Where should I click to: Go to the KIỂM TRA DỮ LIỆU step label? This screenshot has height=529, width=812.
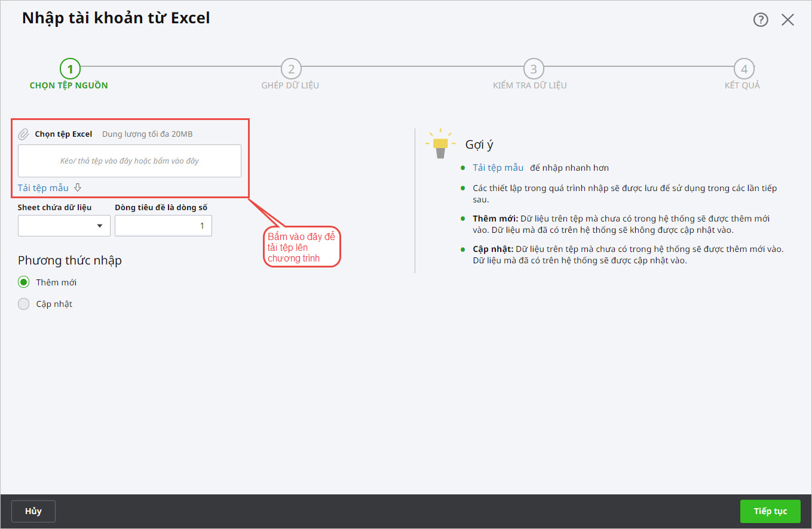tap(529, 85)
